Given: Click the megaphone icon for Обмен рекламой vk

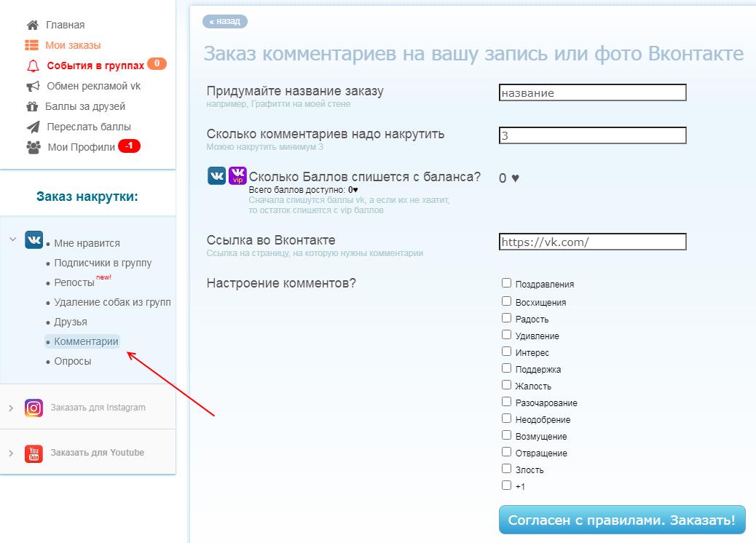Looking at the screenshot, I should click(x=33, y=86).
